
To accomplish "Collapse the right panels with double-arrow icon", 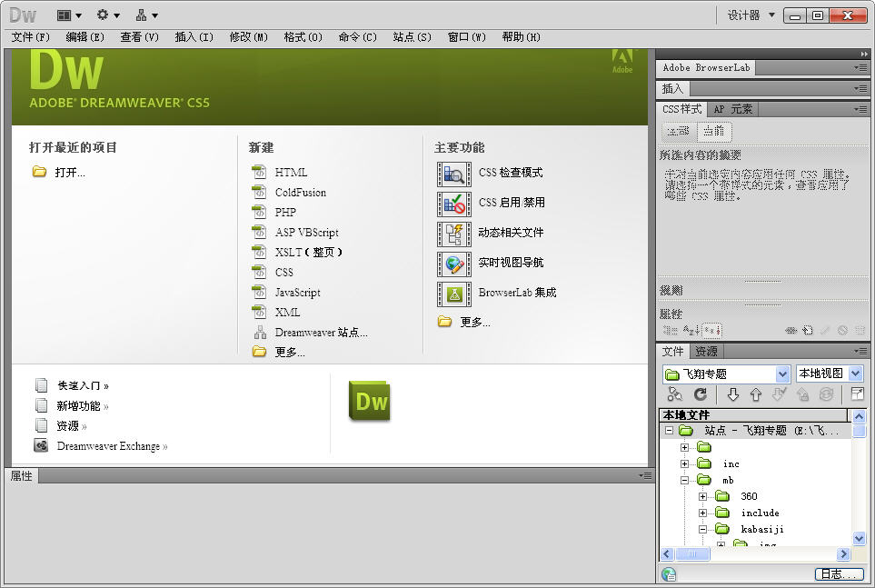I will (x=864, y=55).
